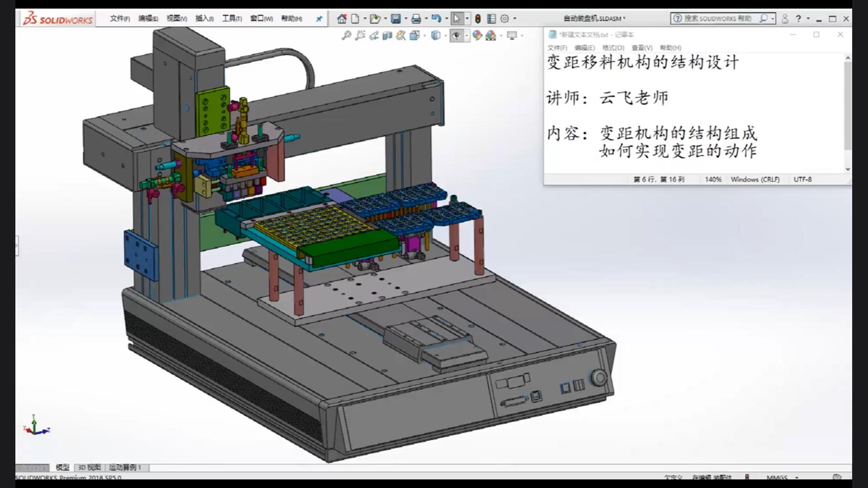The height and width of the screenshot is (488, 868).
Task: Click Edit Appearance color sphere icon
Action: point(477,35)
